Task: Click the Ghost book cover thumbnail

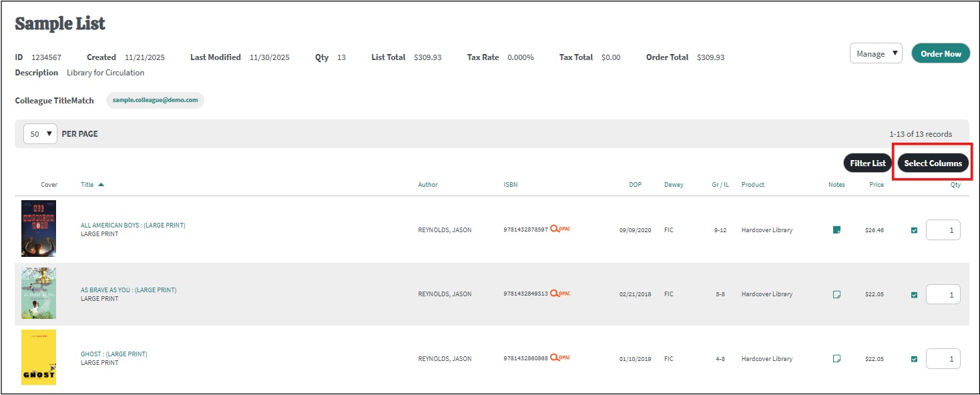Action: (39, 357)
